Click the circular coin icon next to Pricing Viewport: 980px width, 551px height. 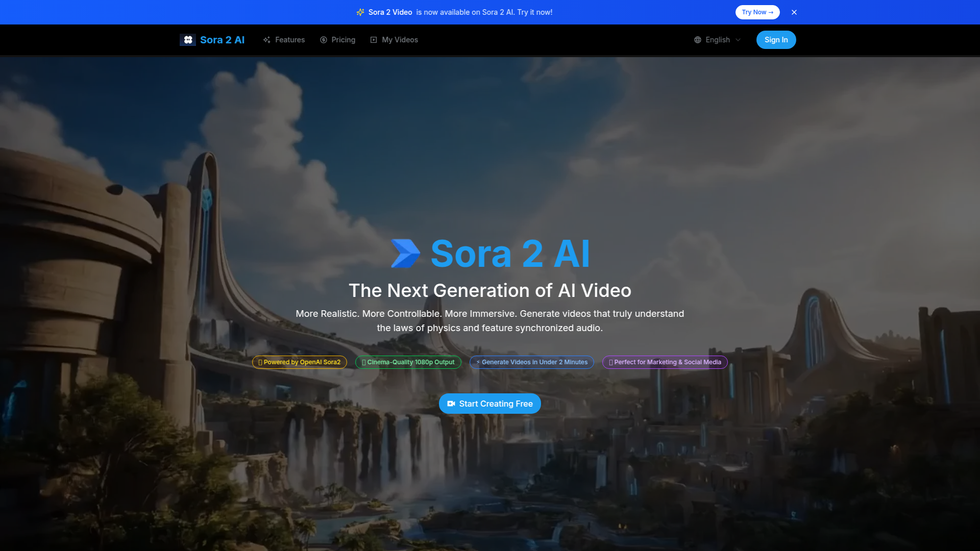pyautogui.click(x=323, y=39)
